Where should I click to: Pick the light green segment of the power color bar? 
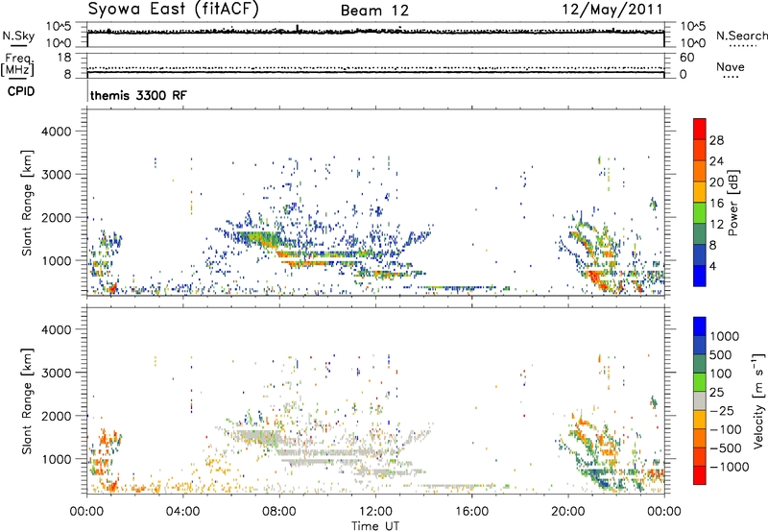coord(700,213)
